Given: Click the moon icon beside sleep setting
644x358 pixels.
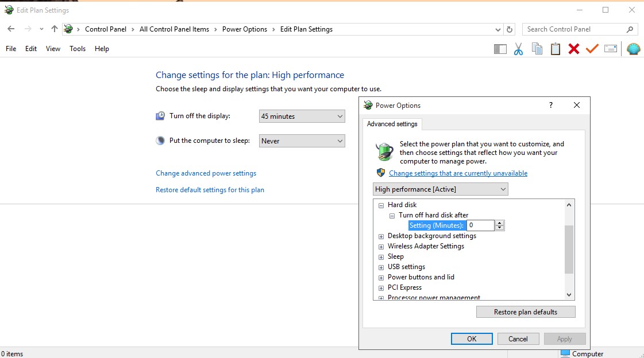Looking at the screenshot, I should 160,141.
